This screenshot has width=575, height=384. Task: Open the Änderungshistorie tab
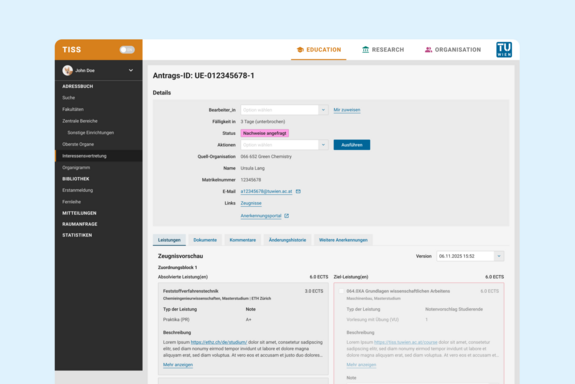(x=287, y=240)
